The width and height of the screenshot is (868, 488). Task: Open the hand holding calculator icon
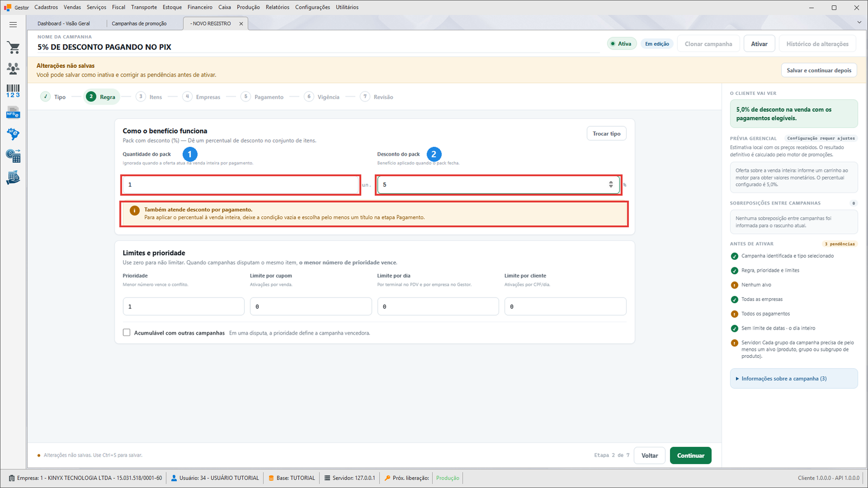point(13,178)
